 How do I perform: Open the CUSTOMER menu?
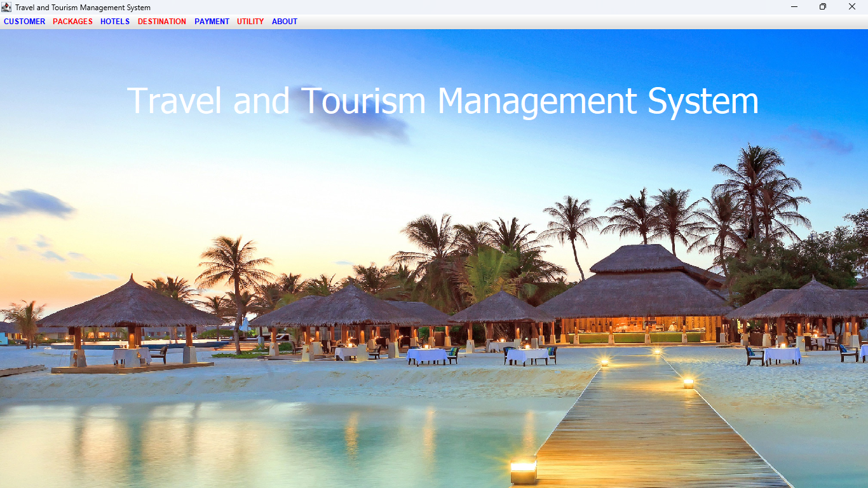pos(25,22)
